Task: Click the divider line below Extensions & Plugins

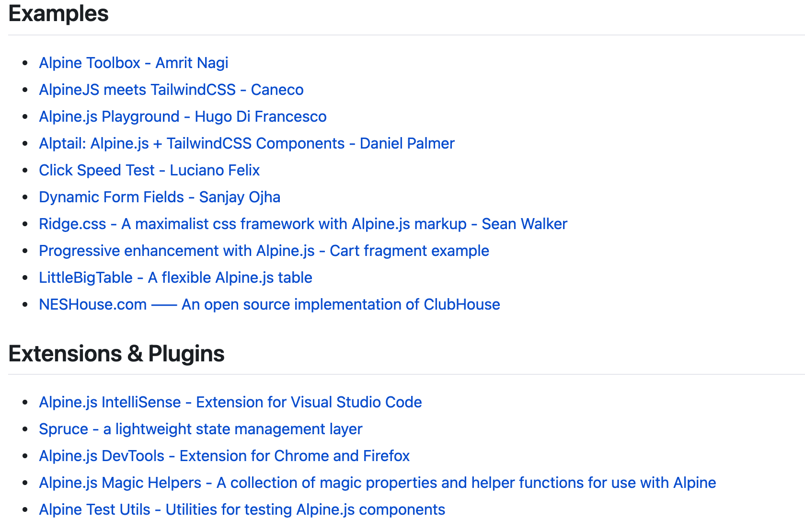Action: point(402,374)
